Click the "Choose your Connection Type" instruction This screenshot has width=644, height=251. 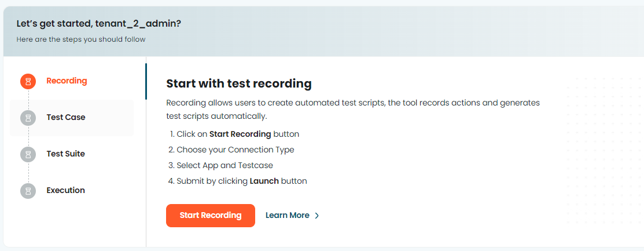point(235,150)
